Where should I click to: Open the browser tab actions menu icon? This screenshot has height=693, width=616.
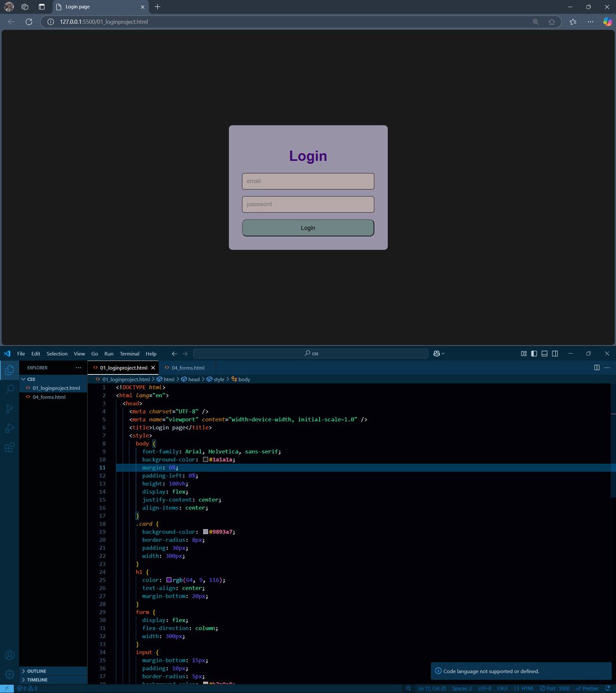tap(42, 7)
